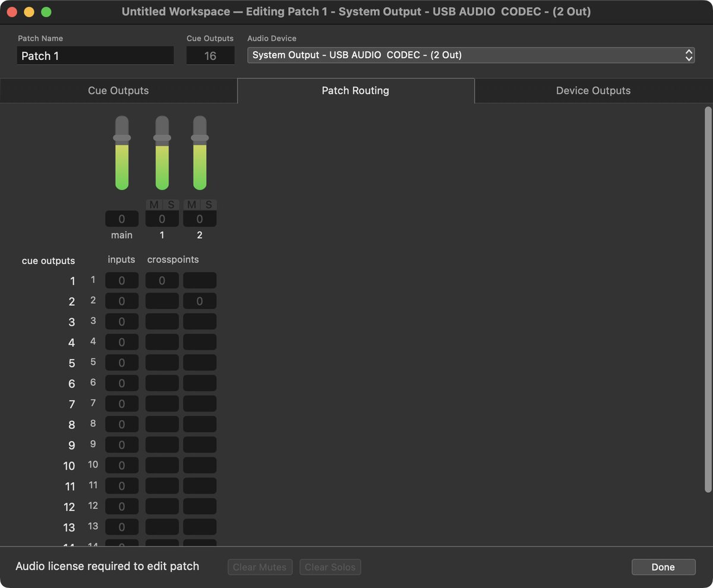Viewport: 713px width, 588px height.
Task: Click input level field for cue output 7
Action: (122, 404)
